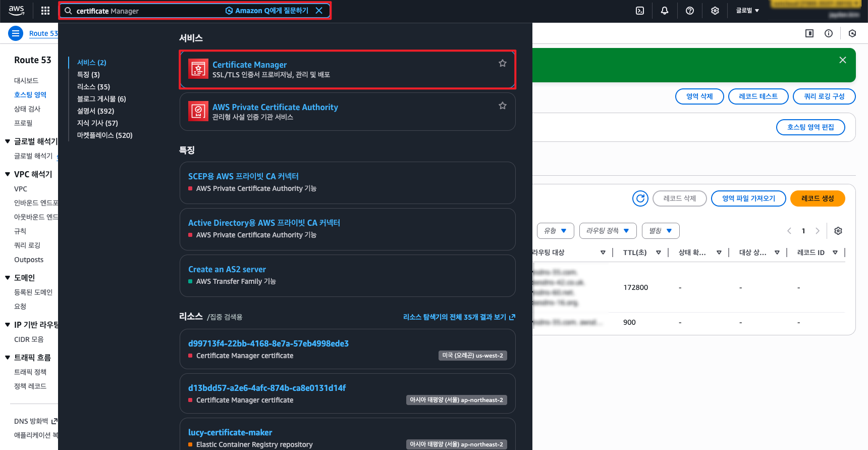868x450 pixels.
Task: Clear the search with the X icon
Action: (319, 11)
